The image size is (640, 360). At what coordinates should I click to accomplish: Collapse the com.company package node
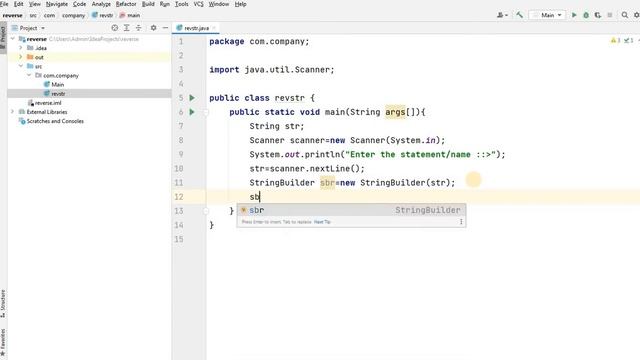click(29, 75)
